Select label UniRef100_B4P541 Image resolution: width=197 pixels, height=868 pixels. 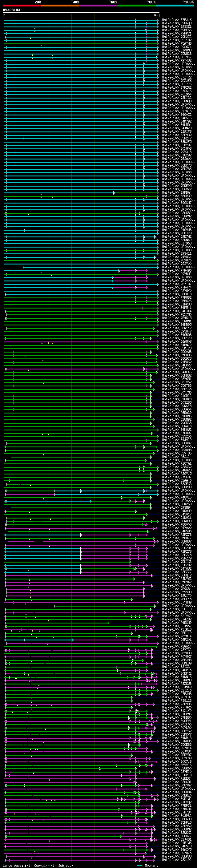tap(177, 308)
